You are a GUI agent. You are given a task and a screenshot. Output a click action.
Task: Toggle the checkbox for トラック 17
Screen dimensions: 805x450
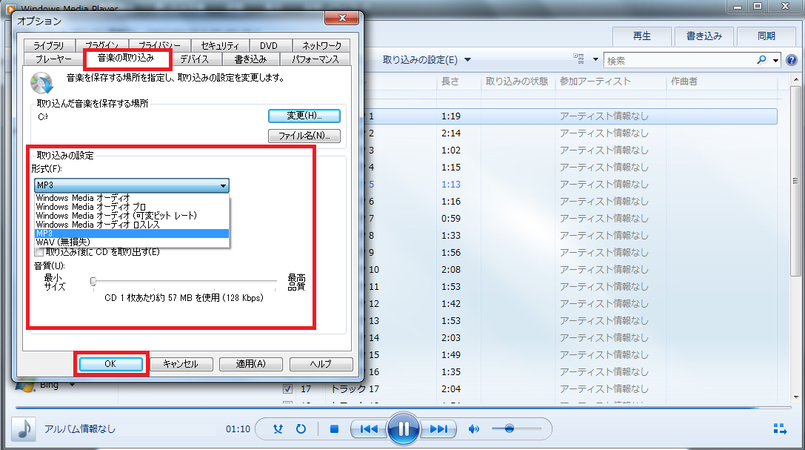[288, 389]
